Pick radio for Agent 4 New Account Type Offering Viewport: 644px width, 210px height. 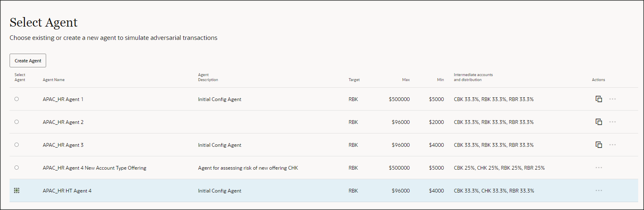(x=17, y=168)
